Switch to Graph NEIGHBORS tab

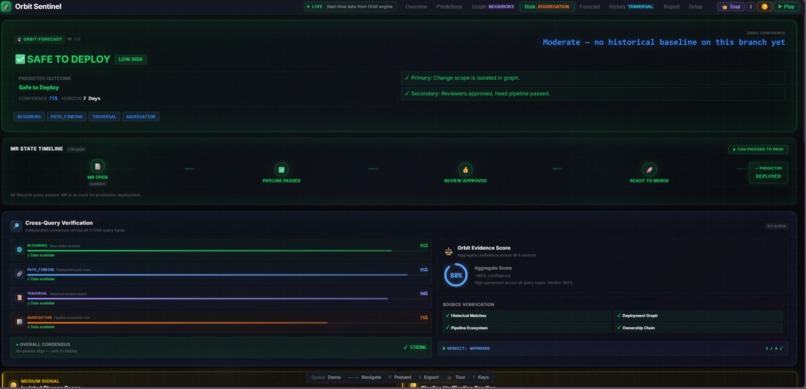[x=492, y=7]
